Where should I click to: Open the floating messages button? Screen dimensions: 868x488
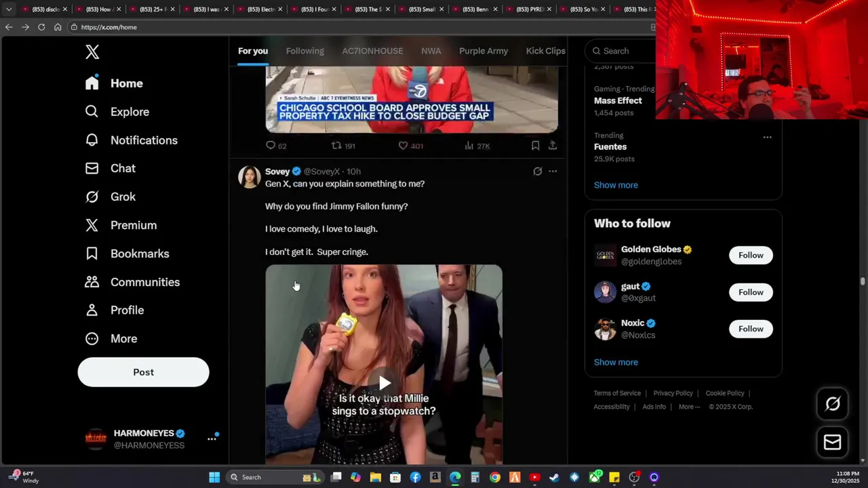click(x=832, y=443)
